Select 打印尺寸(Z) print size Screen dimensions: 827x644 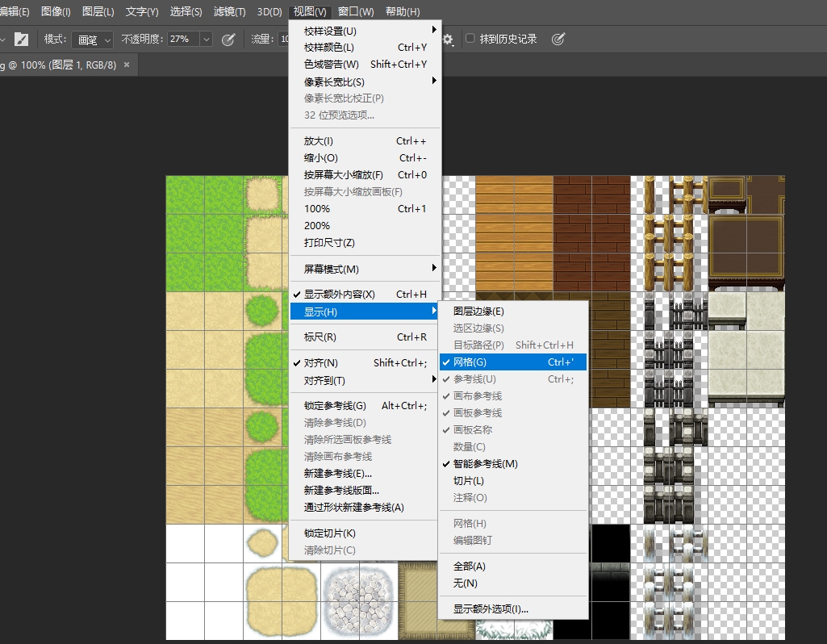pos(365,243)
